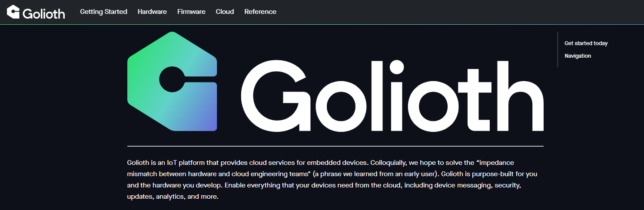
Task: Jump to the 'Navigation' section link
Action: tap(578, 56)
